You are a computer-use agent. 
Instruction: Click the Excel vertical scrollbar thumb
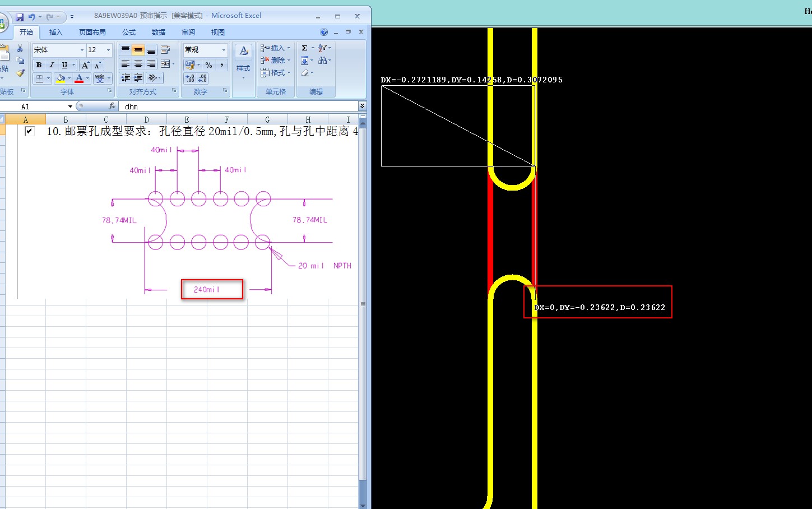(363, 304)
